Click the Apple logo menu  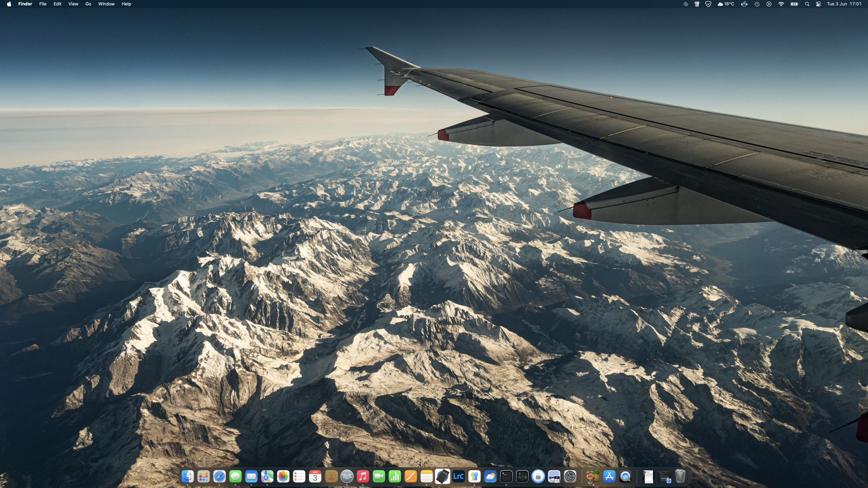click(9, 4)
